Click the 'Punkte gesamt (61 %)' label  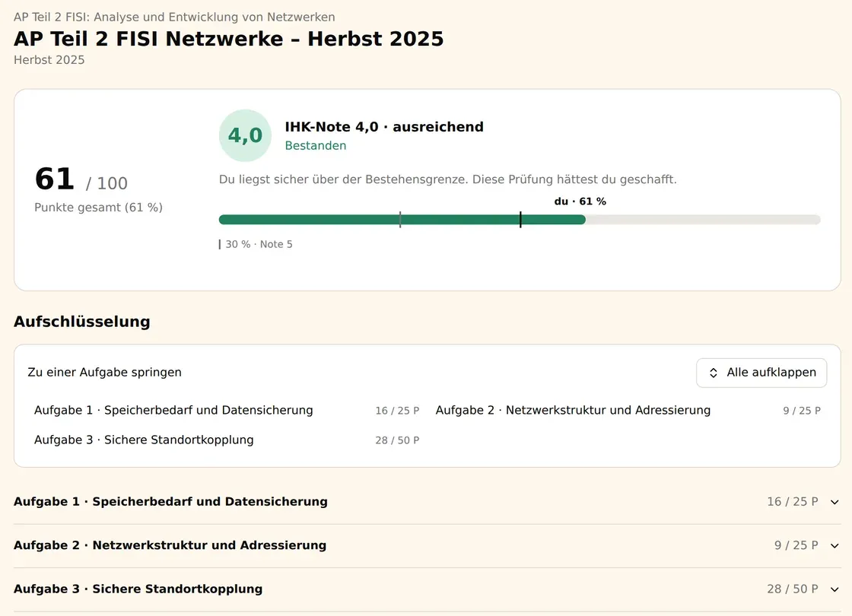coord(98,208)
